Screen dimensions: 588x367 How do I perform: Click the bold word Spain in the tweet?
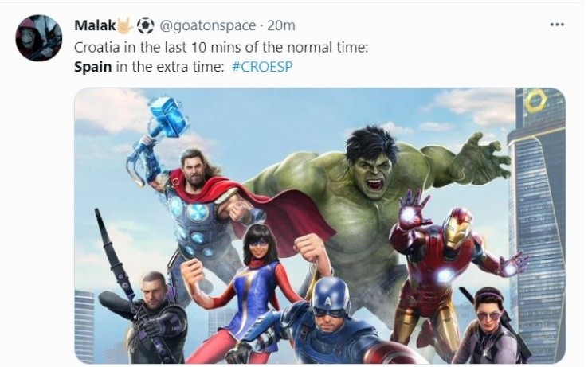(92, 67)
